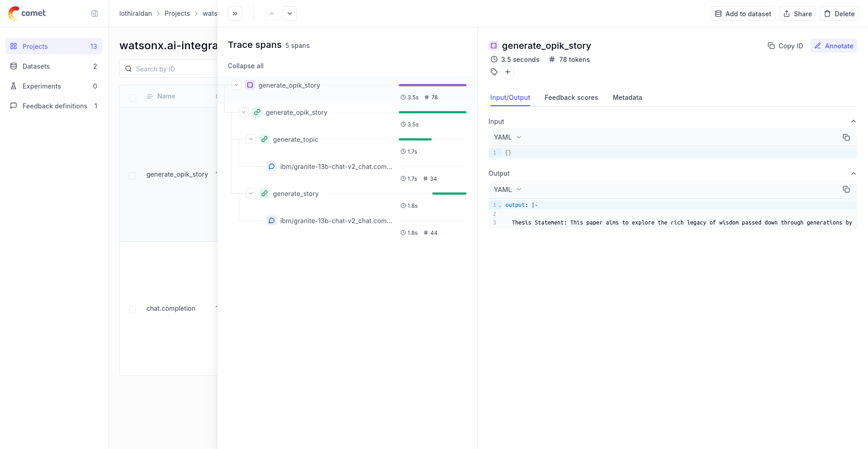Click the Add to dataset button
Viewport: 868px width, 449px height.
click(x=743, y=14)
